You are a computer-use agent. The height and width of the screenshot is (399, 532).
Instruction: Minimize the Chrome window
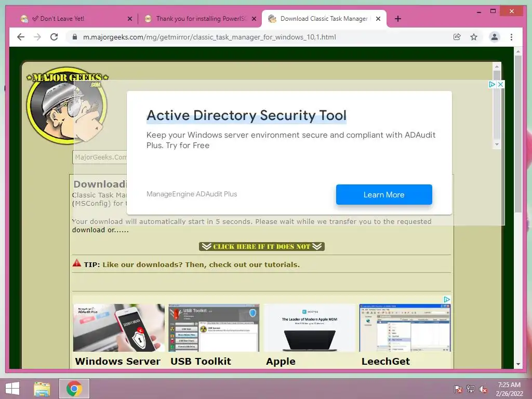(x=478, y=11)
